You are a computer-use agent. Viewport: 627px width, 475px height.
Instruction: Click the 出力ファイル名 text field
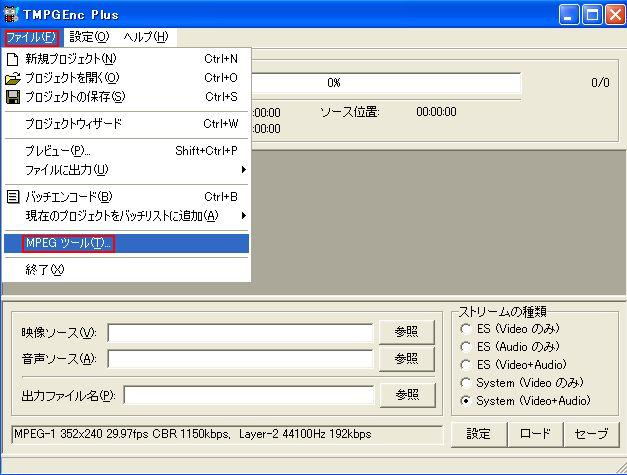[248, 395]
